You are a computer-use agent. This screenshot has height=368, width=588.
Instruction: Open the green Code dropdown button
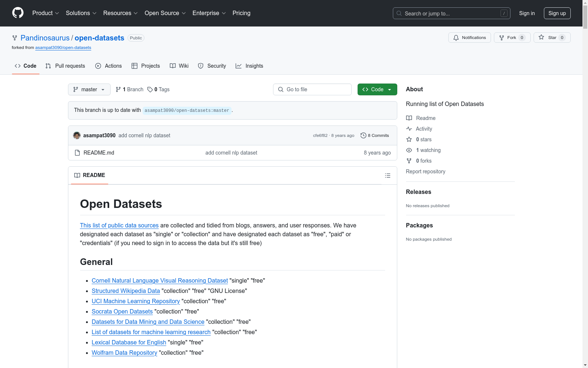click(x=377, y=89)
